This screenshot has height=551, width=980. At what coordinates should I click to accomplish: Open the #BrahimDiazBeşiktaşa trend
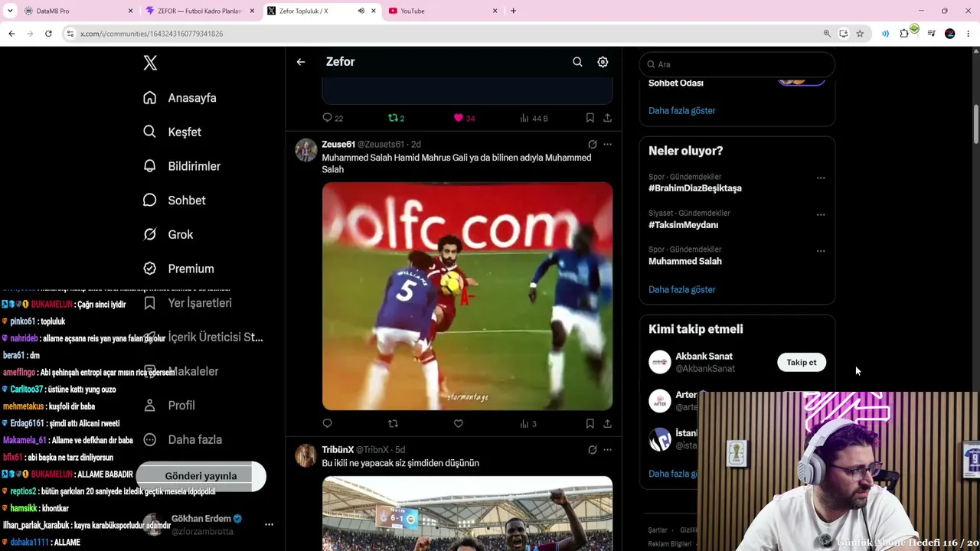point(694,188)
